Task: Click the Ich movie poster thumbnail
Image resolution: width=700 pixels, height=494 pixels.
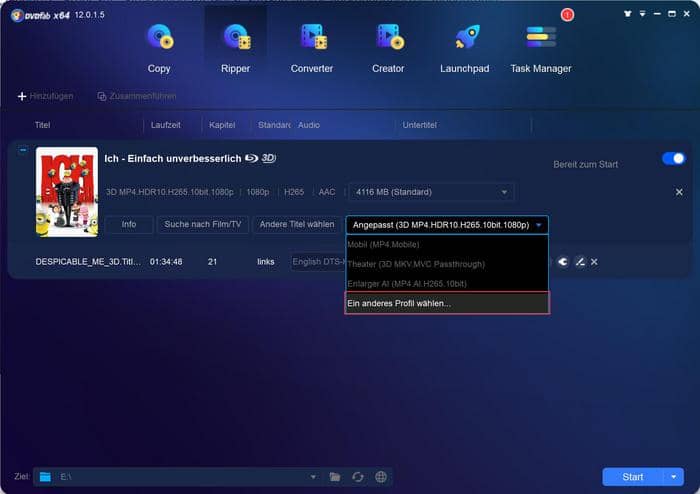Action: click(x=67, y=192)
